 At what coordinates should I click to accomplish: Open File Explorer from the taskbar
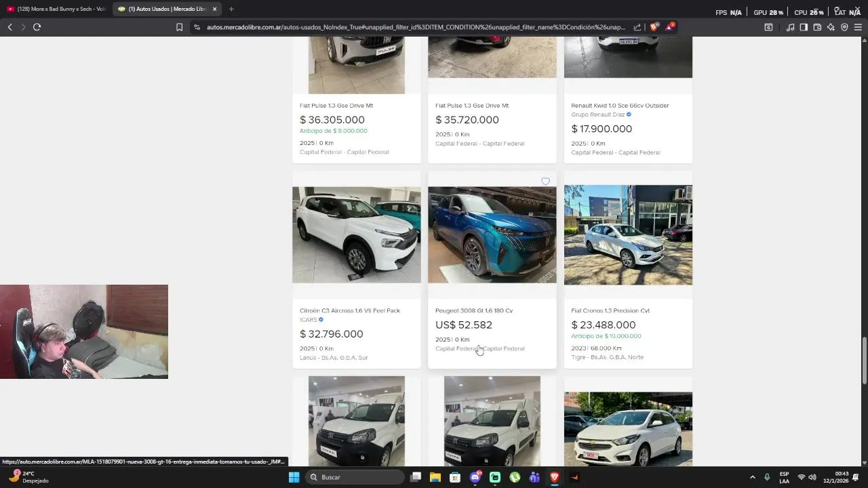[435, 477]
